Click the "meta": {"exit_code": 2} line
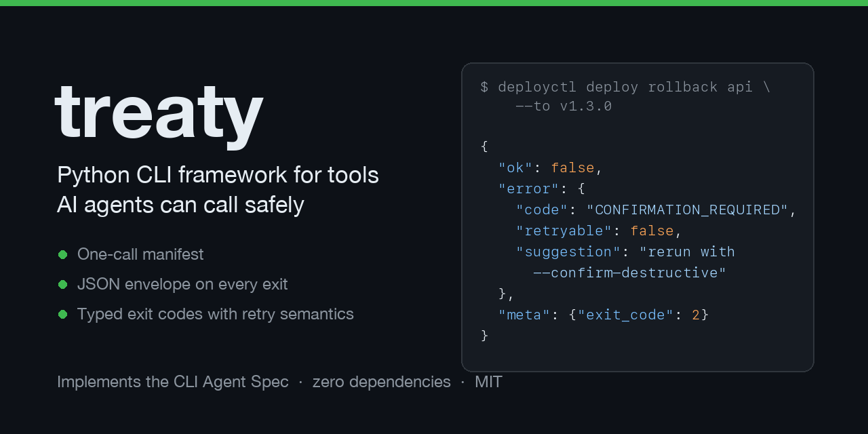 point(604,315)
